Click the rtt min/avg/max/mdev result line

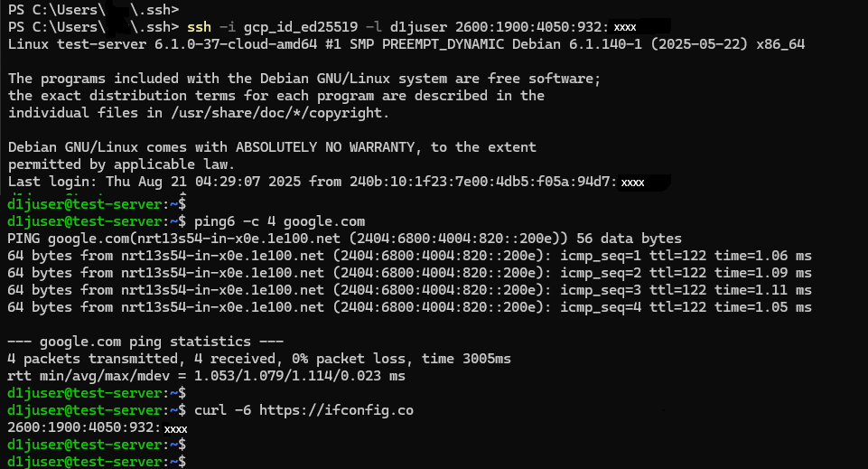[x=207, y=376]
